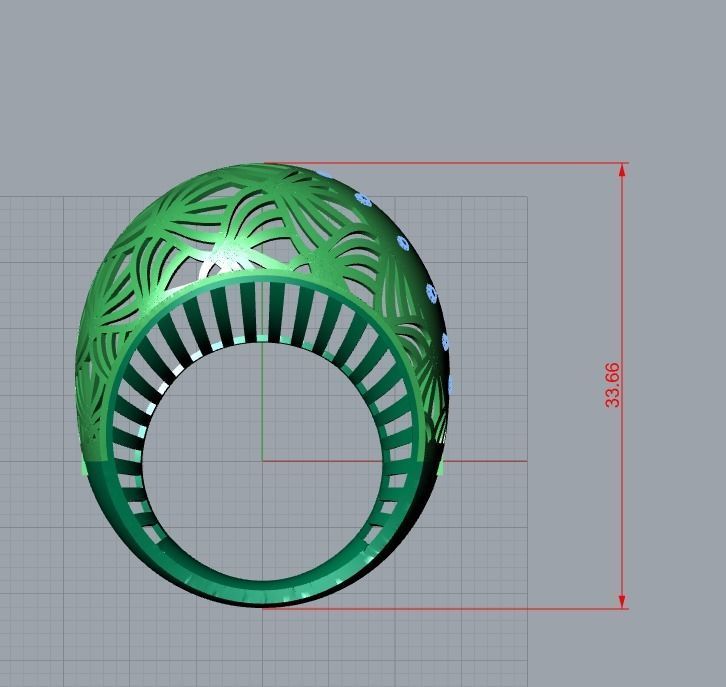Viewport: 726px width, 687px height.
Task: Click the top blue gem on ring edge
Action: (324, 173)
